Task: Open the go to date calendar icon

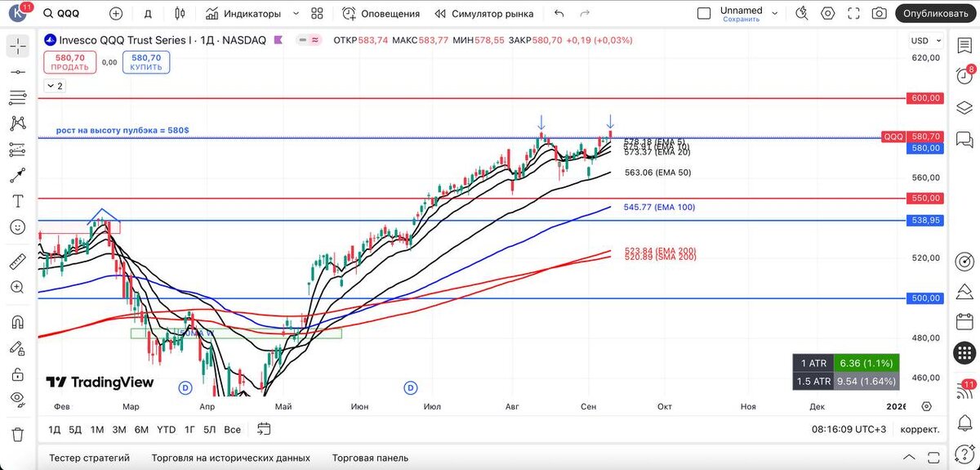Action: [264, 428]
